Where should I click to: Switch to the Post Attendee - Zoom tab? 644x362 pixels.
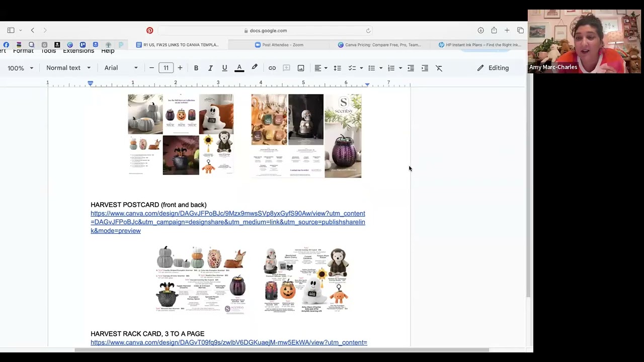click(x=279, y=45)
